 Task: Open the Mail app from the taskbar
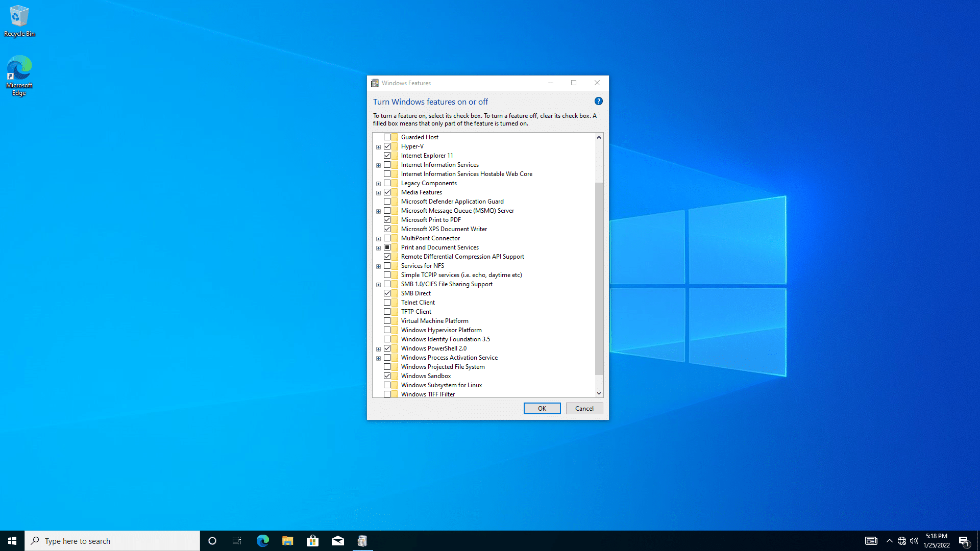pos(337,541)
